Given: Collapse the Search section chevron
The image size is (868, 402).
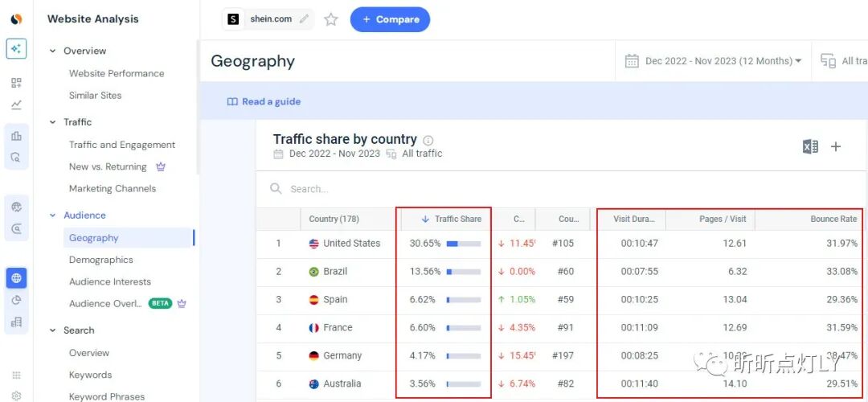Looking at the screenshot, I should coord(52,330).
